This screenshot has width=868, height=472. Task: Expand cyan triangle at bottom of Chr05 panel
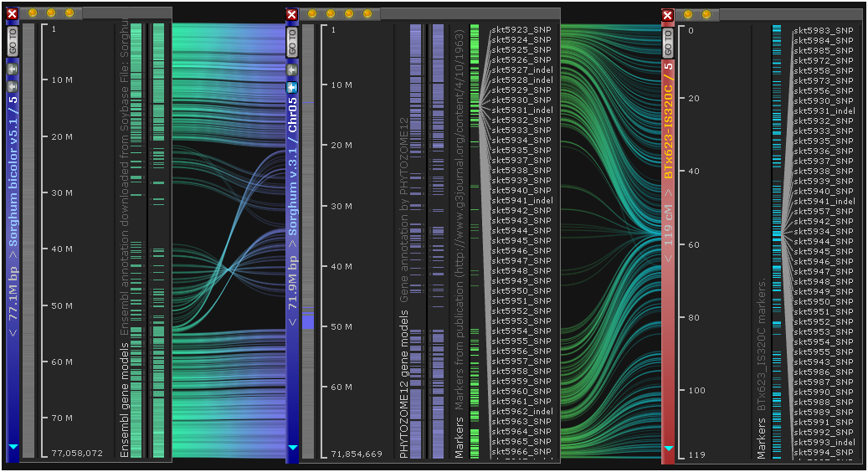tap(291, 448)
